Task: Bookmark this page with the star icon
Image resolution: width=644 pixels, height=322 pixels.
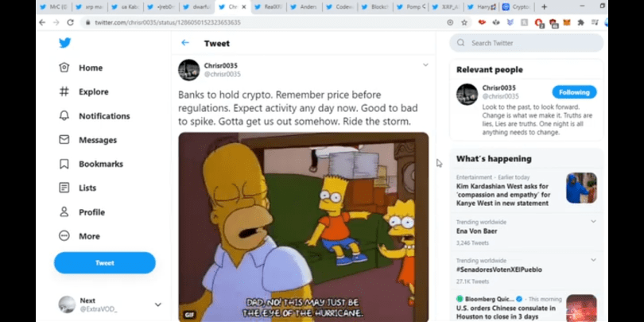Action: tap(464, 22)
